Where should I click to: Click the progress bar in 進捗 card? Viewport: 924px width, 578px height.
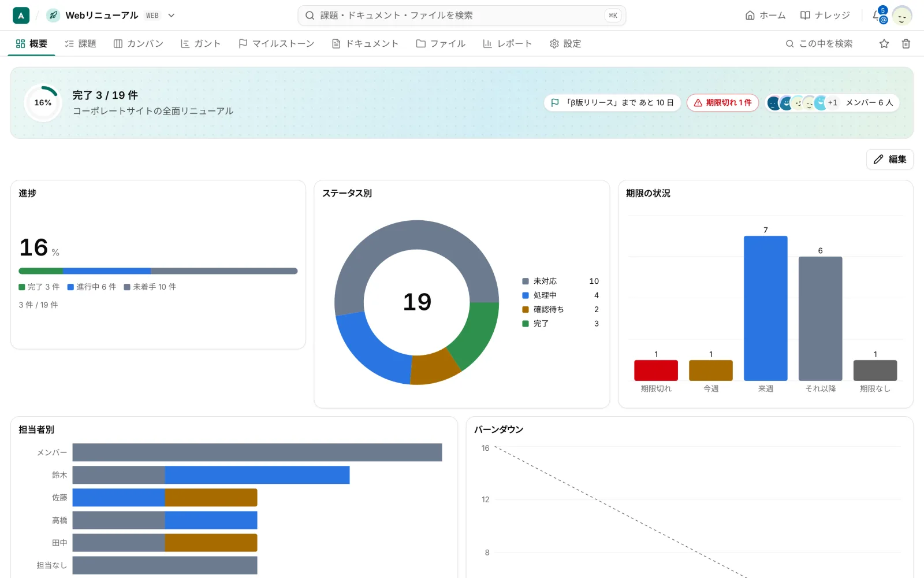(x=158, y=271)
